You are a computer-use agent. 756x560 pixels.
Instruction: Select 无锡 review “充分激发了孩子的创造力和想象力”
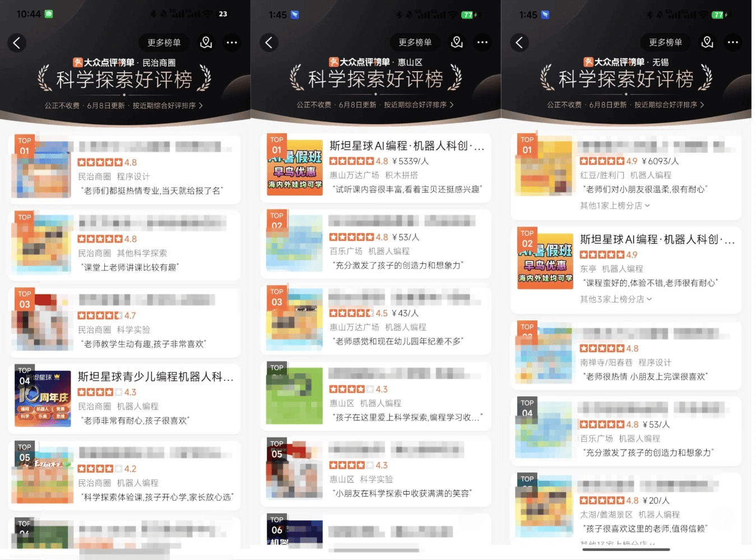[650, 452]
